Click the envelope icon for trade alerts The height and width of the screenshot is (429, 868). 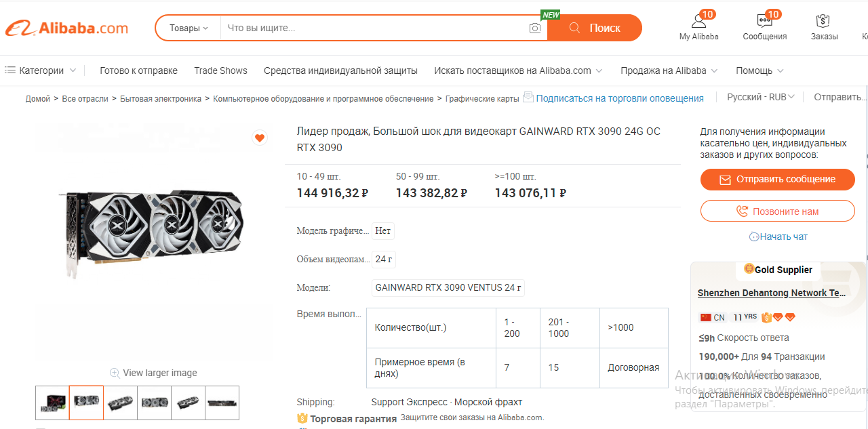[528, 98]
